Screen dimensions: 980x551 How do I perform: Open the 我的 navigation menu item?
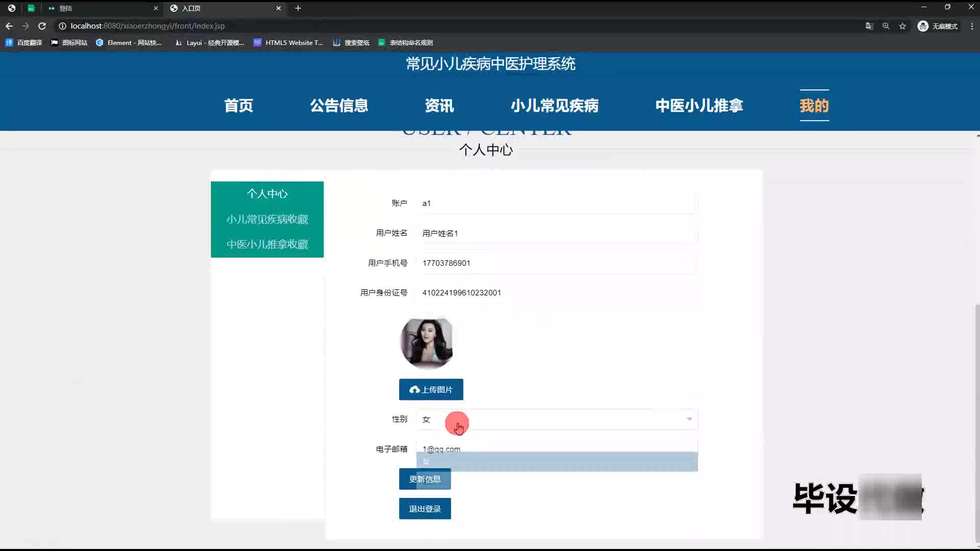tap(814, 106)
